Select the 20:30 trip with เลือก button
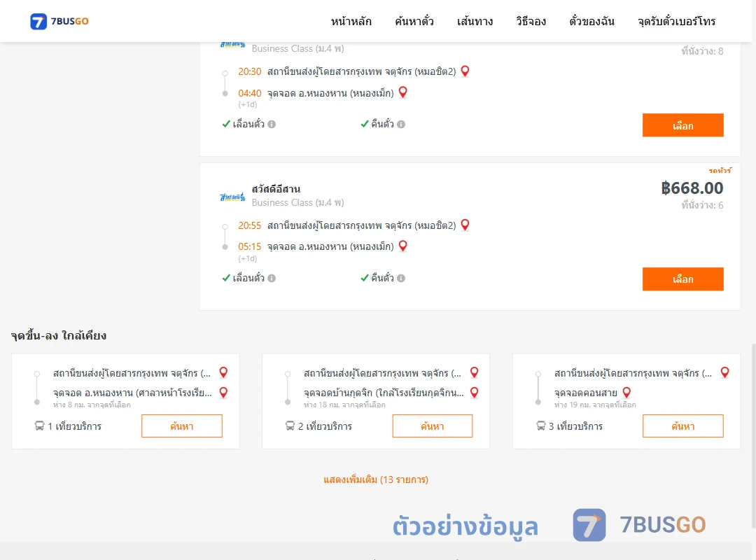756x560 pixels. pyautogui.click(x=682, y=125)
